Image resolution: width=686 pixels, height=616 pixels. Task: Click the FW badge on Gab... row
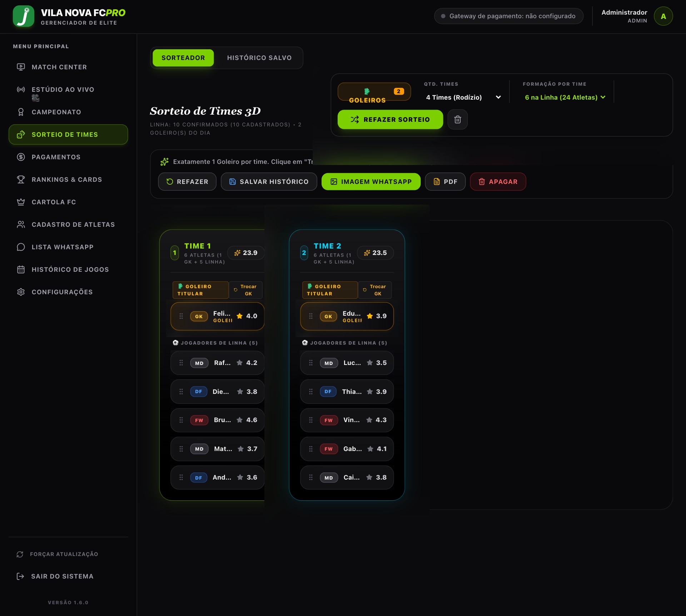coord(329,449)
